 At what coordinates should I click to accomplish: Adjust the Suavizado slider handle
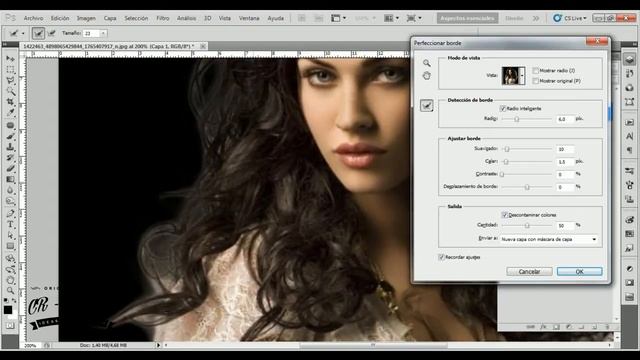coord(507,149)
